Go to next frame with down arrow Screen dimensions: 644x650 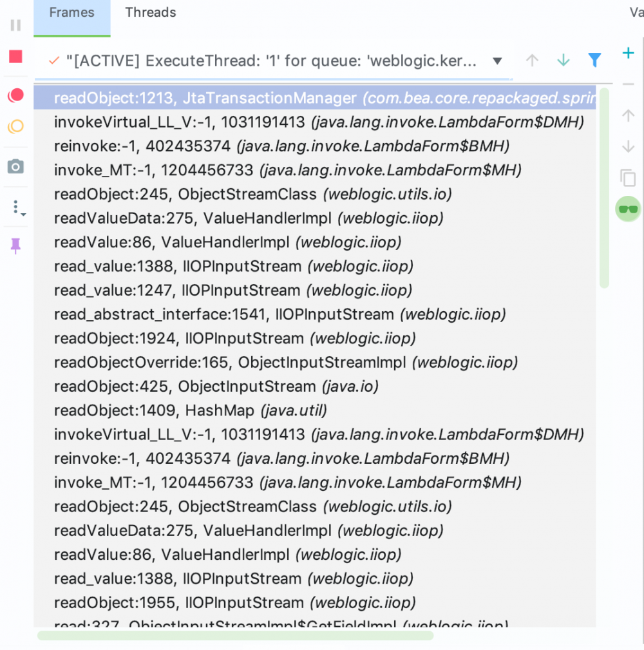pyautogui.click(x=628, y=146)
